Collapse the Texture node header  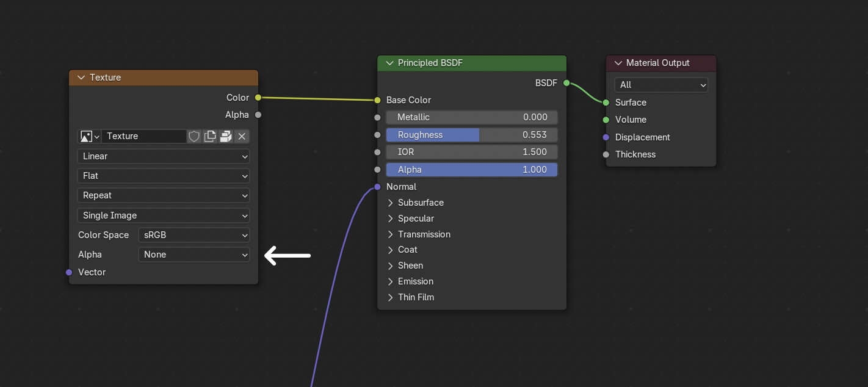[81, 78]
